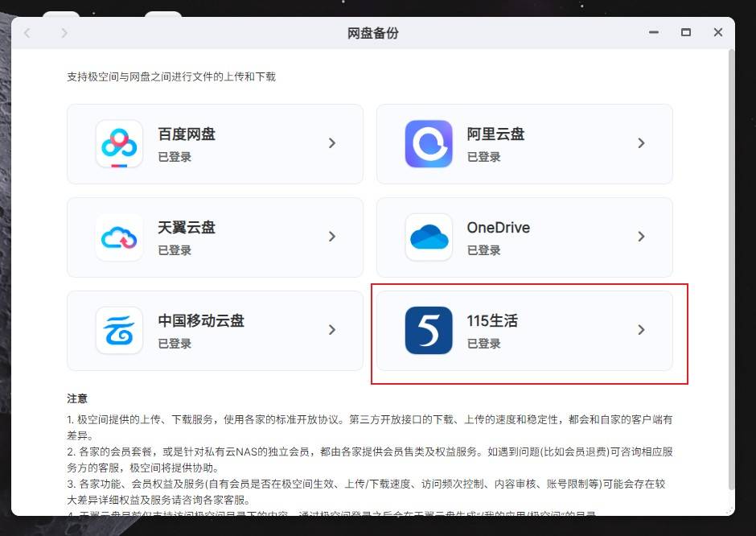The width and height of the screenshot is (756, 536).
Task: Close the 网盘备份 window
Action: point(718,32)
